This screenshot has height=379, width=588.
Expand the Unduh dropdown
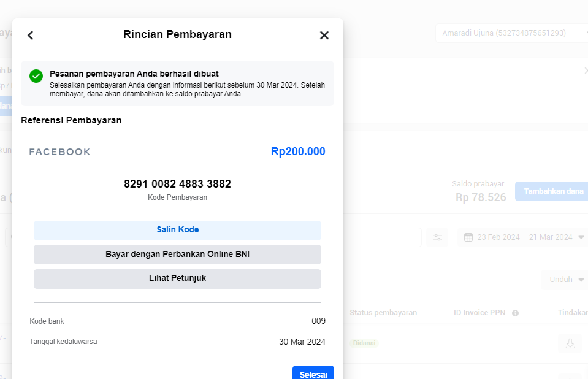565,280
